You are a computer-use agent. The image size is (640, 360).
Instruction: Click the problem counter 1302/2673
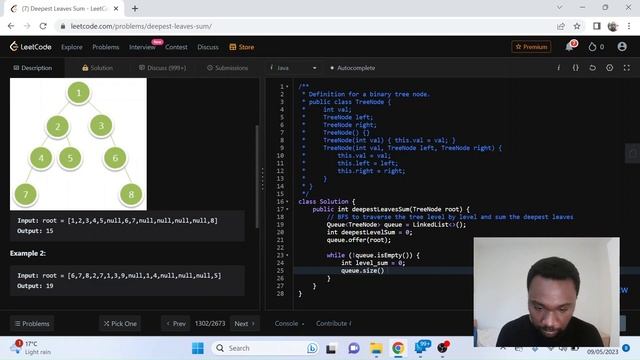point(210,323)
